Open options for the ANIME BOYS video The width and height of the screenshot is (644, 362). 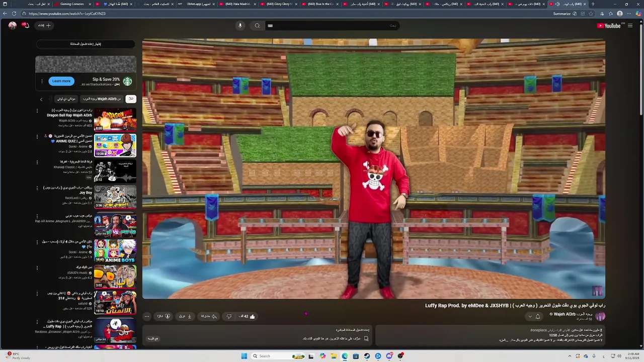[37, 242]
